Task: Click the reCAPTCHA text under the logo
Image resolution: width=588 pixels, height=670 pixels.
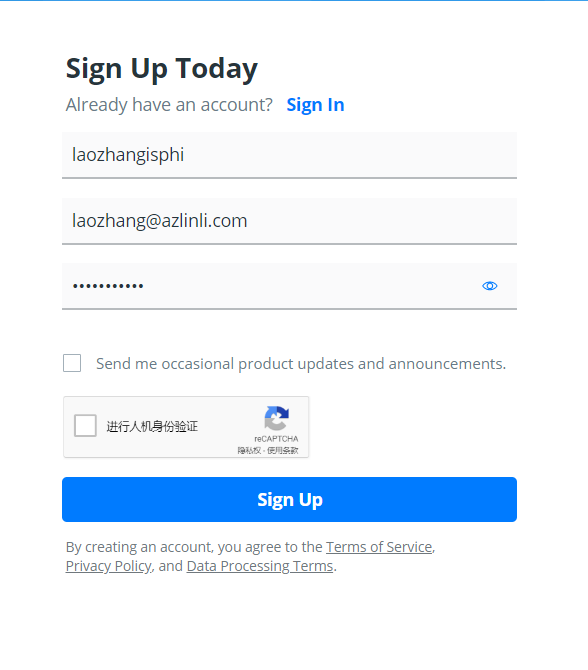Action: pos(276,439)
